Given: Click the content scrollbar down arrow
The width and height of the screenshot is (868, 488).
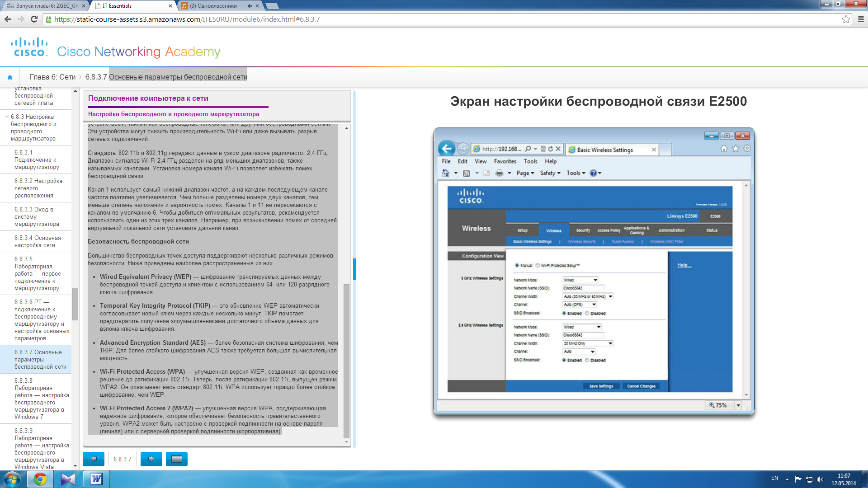Looking at the screenshot, I should tap(346, 442).
